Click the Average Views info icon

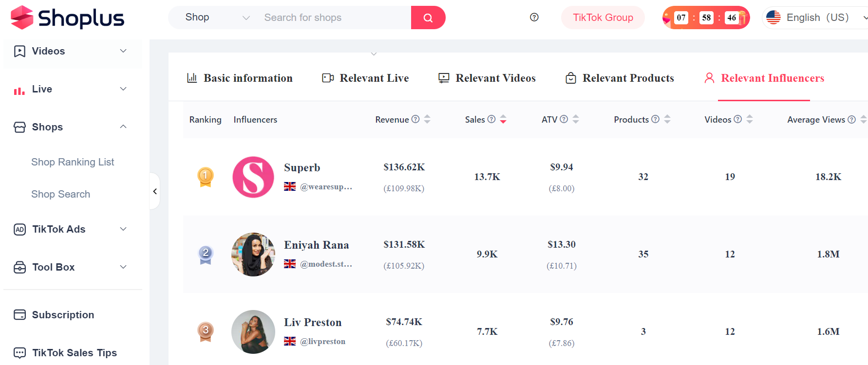[851, 119]
